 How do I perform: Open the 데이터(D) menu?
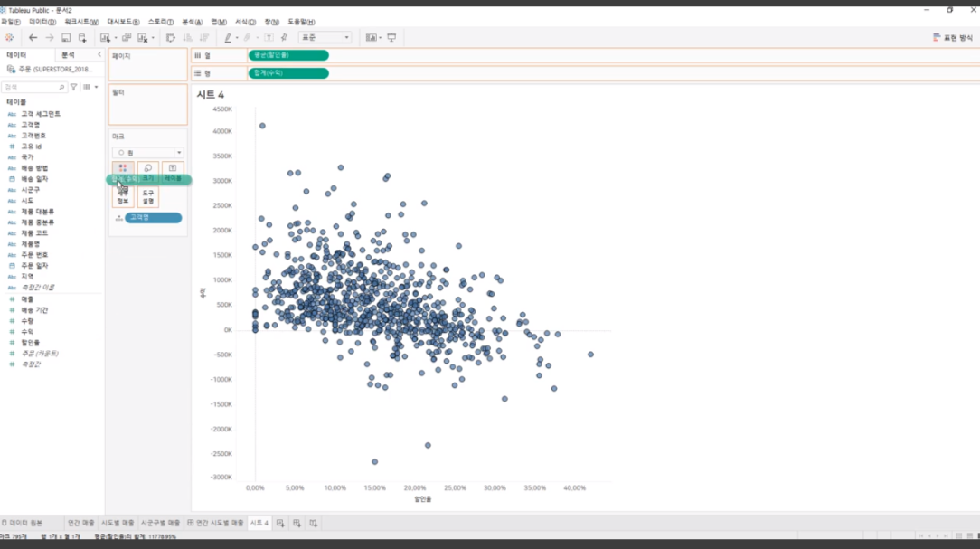(x=42, y=22)
